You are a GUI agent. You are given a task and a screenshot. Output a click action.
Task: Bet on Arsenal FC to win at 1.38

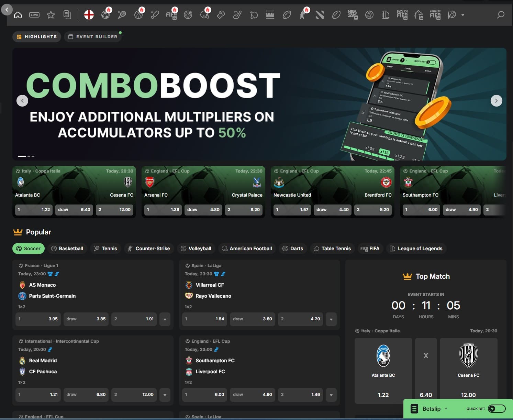(163, 210)
